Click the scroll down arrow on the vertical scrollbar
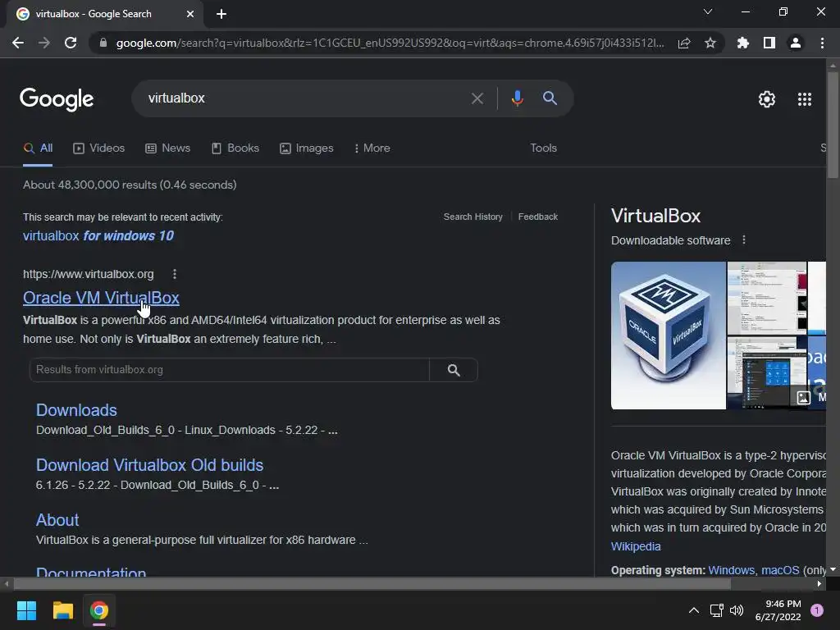840x630 pixels. [833, 569]
